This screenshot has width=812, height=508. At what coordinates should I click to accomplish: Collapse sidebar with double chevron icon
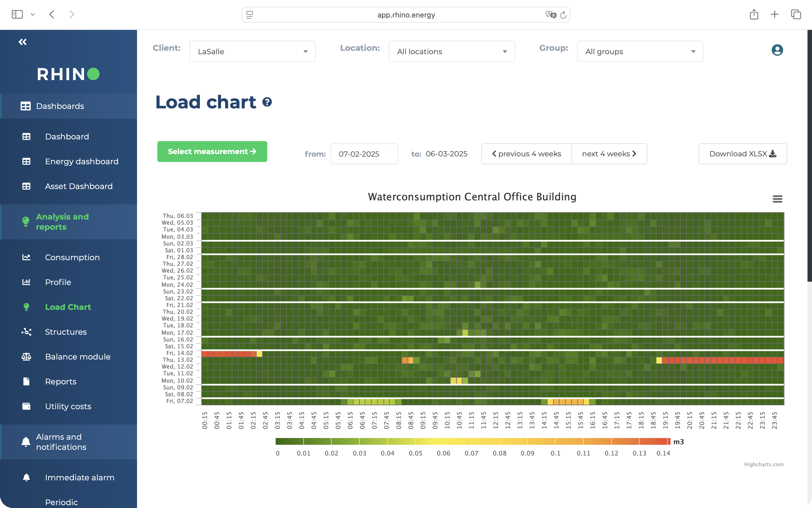tap(23, 42)
